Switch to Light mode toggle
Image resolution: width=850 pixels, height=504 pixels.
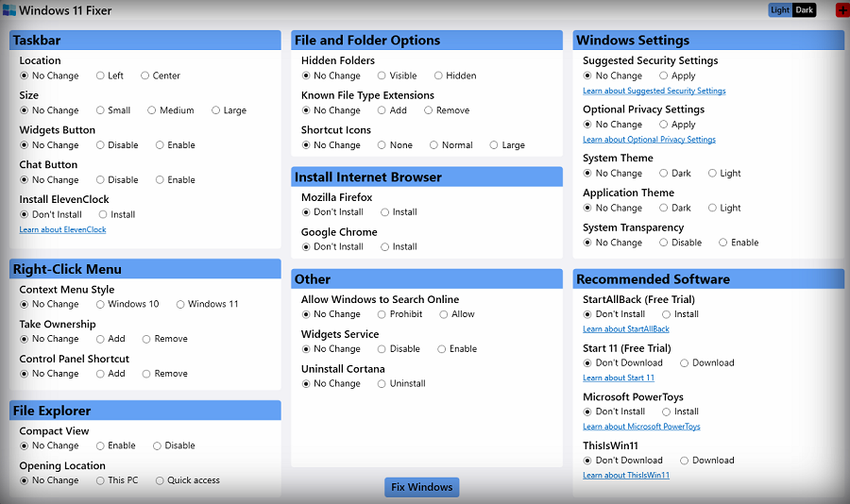pos(780,10)
